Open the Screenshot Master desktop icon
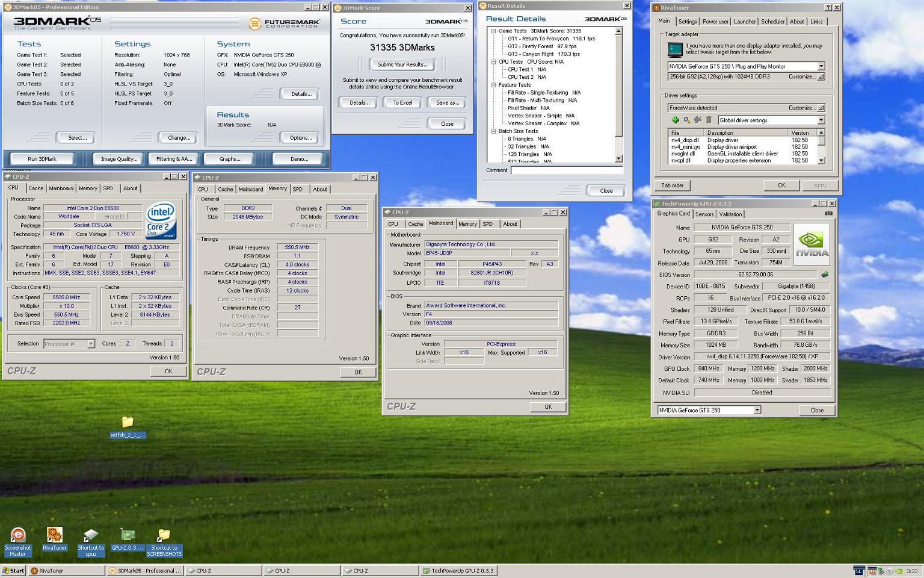Screen dimensions: 924x578 click(x=18, y=542)
